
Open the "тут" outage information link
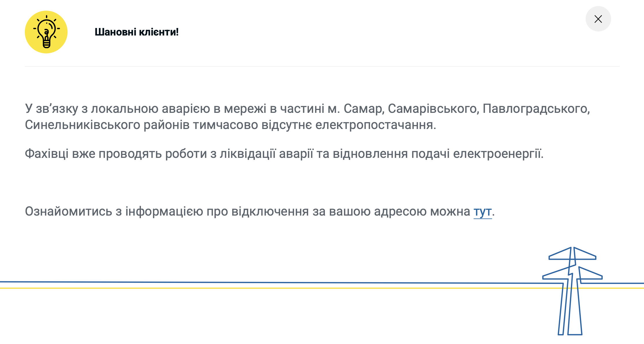point(483,212)
